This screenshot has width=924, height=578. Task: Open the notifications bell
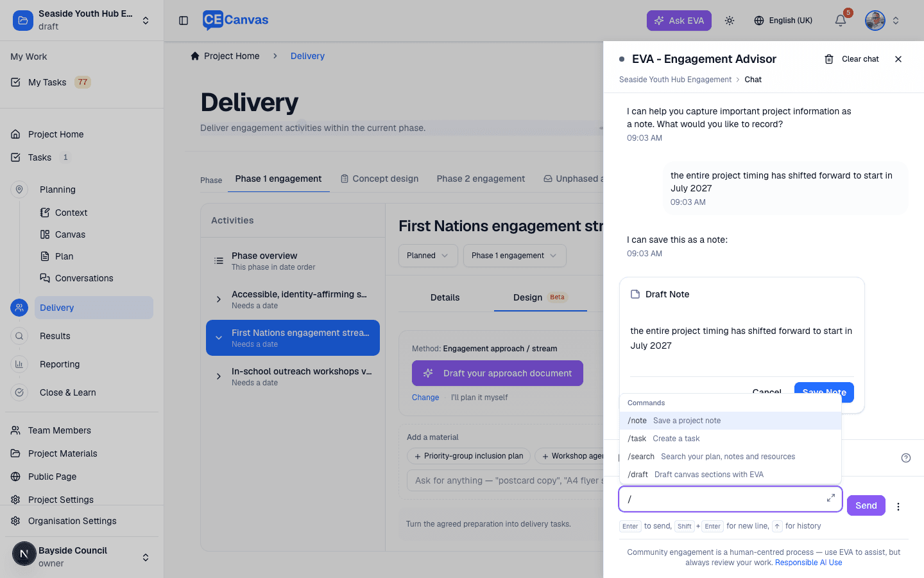841,21
